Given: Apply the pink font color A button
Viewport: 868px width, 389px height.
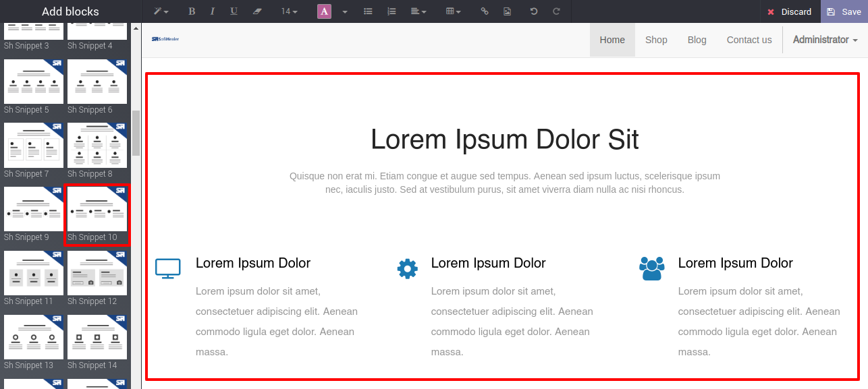Looking at the screenshot, I should [x=325, y=11].
